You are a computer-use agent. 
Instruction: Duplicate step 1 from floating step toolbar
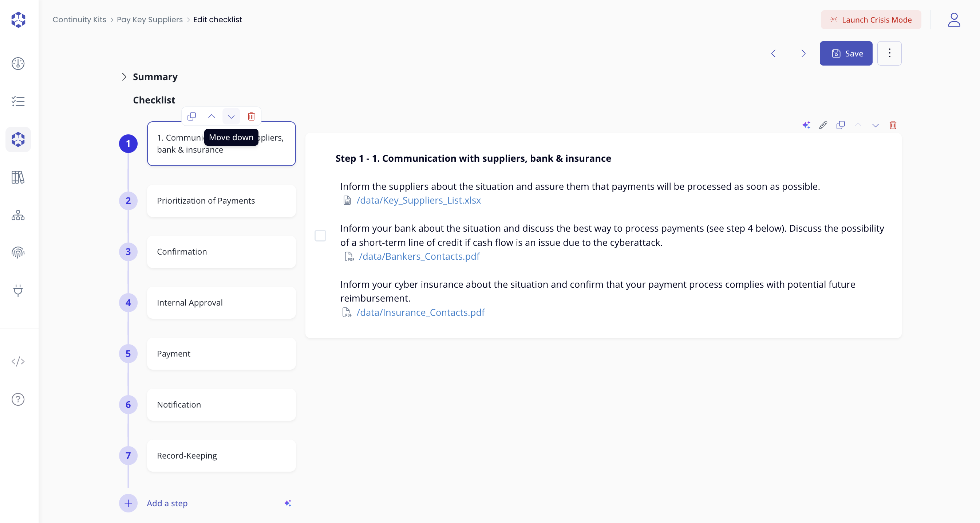tap(192, 116)
